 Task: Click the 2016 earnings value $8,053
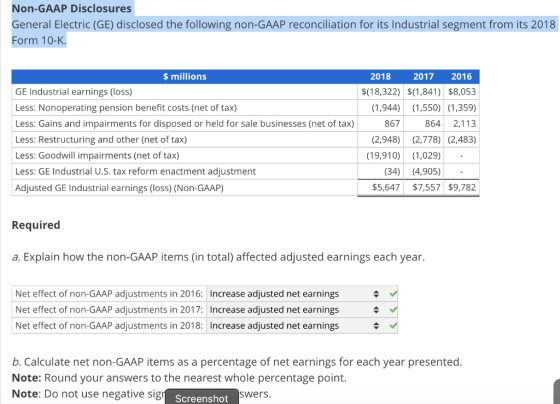tap(462, 92)
